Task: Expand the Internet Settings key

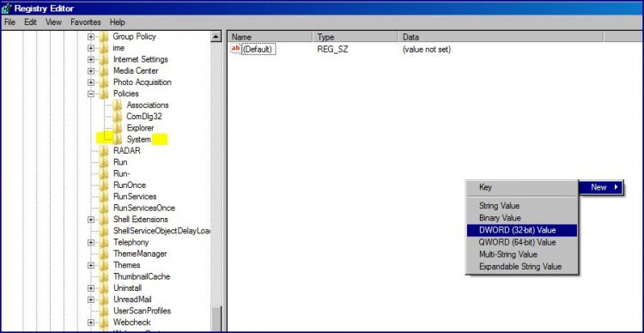Action: 91,59
